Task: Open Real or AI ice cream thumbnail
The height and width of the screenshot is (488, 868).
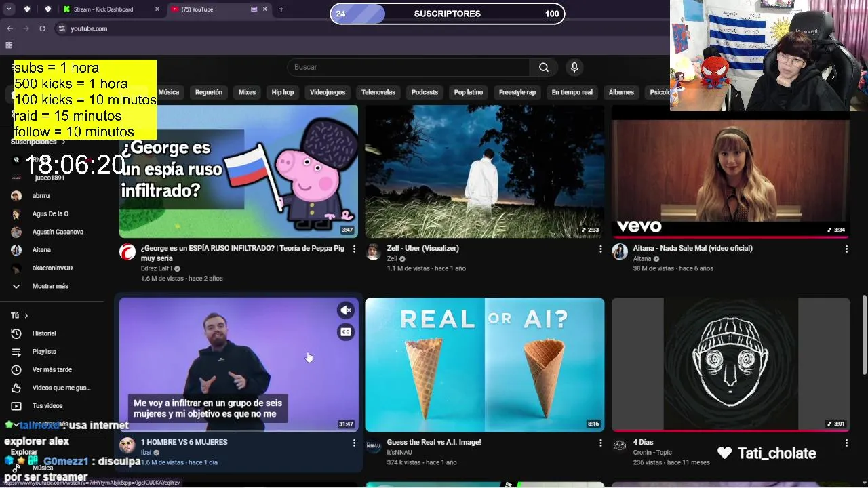Action: point(485,365)
